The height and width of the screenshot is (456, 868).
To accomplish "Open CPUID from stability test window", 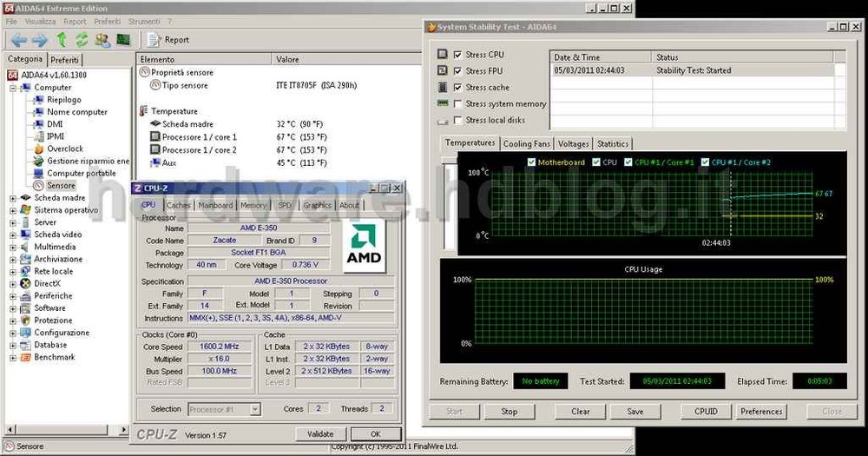I will tap(706, 412).
